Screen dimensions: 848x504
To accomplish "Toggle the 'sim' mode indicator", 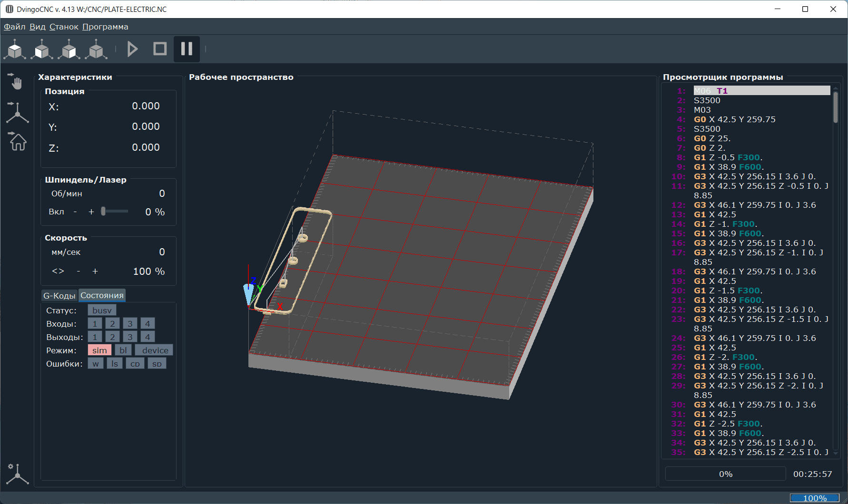I will click(99, 350).
